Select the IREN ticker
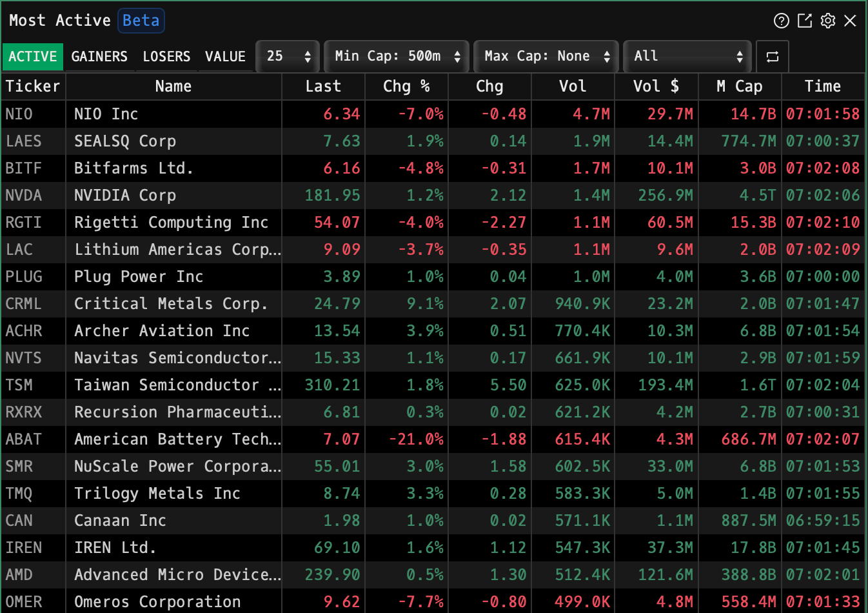 click(24, 548)
